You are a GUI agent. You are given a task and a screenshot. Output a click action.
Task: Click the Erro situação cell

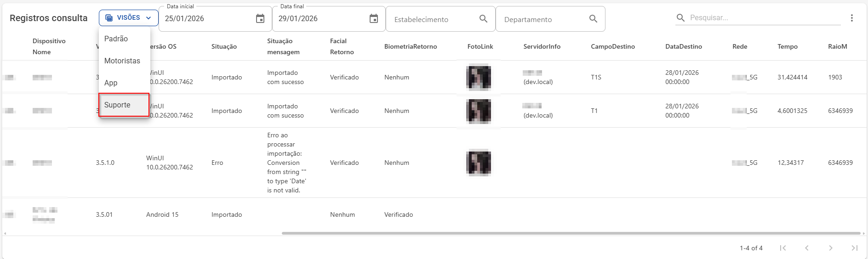point(217,163)
